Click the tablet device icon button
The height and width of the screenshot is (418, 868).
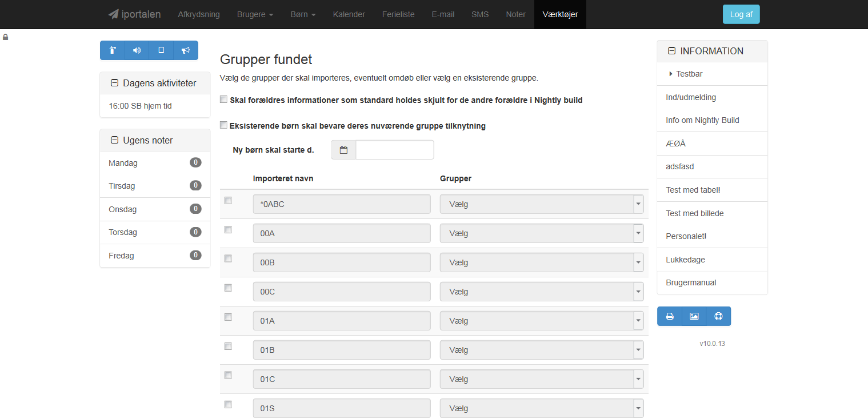pyautogui.click(x=161, y=50)
